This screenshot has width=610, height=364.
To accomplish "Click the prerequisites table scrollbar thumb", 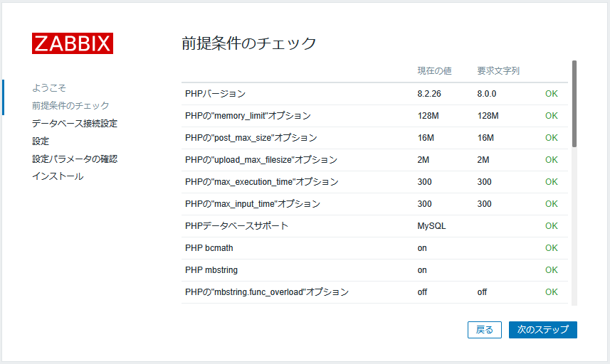I will click(x=574, y=104).
